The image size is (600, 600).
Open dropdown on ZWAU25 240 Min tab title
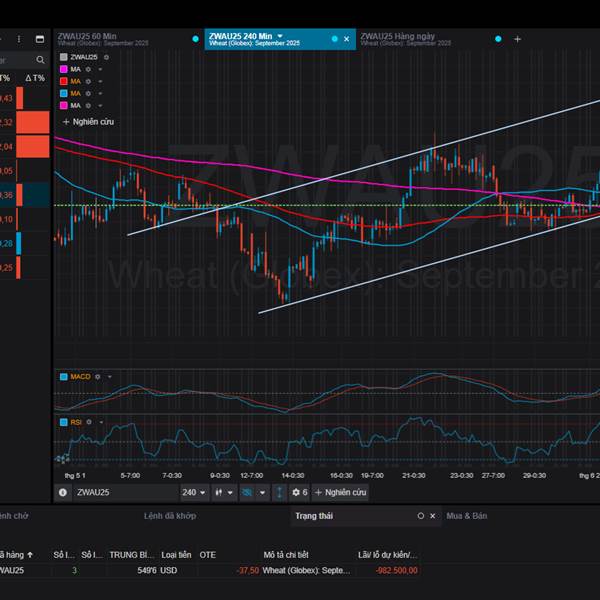pos(280,36)
